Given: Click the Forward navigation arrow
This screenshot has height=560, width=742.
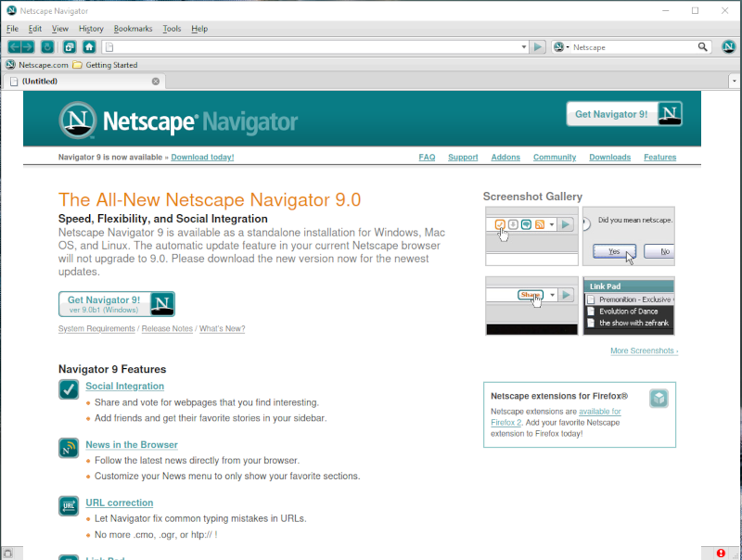Looking at the screenshot, I should pos(28,47).
